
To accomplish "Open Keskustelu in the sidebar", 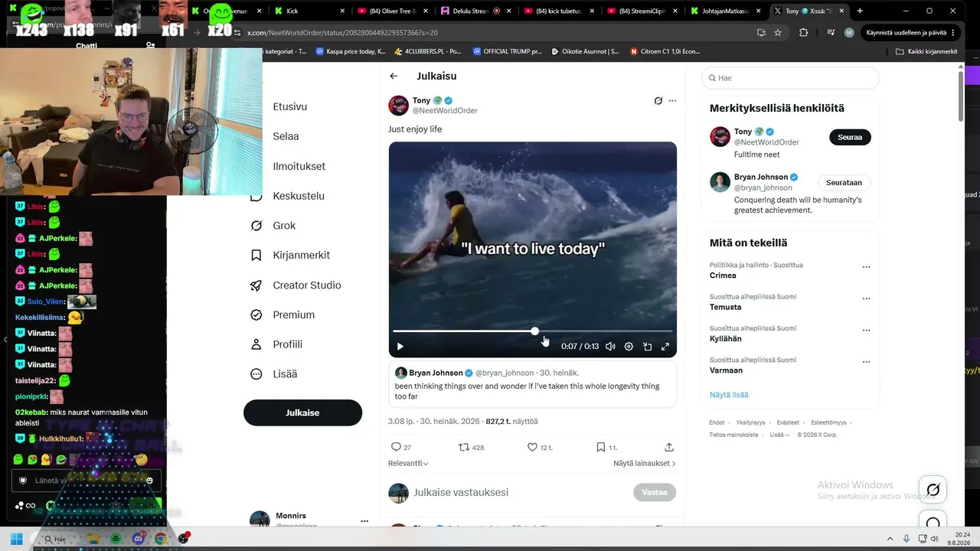I will pyautogui.click(x=298, y=196).
